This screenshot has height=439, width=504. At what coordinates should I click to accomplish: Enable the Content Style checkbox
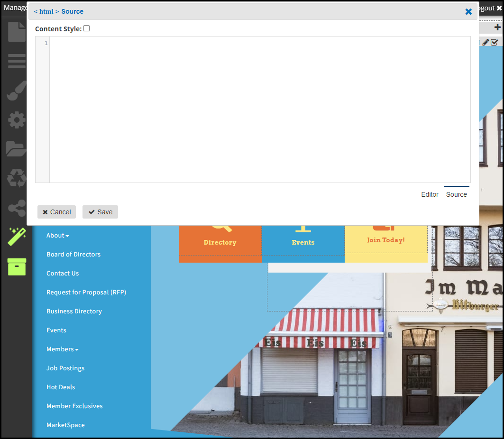tap(86, 28)
